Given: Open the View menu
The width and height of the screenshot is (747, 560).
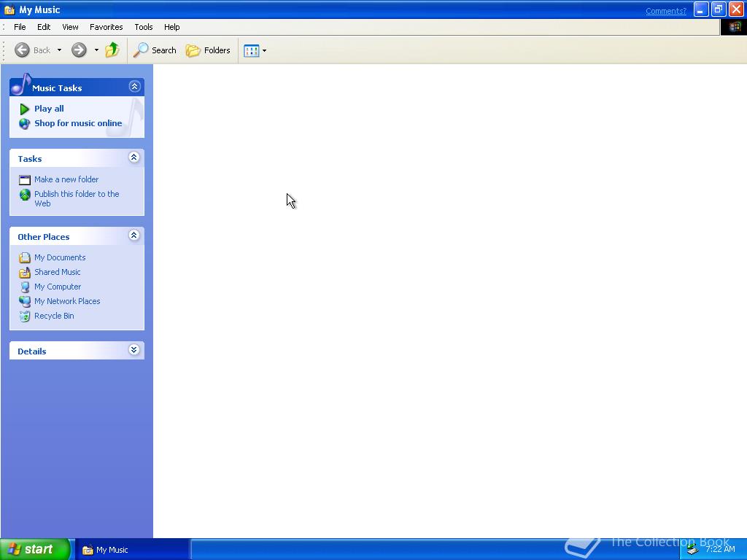Looking at the screenshot, I should click(70, 27).
